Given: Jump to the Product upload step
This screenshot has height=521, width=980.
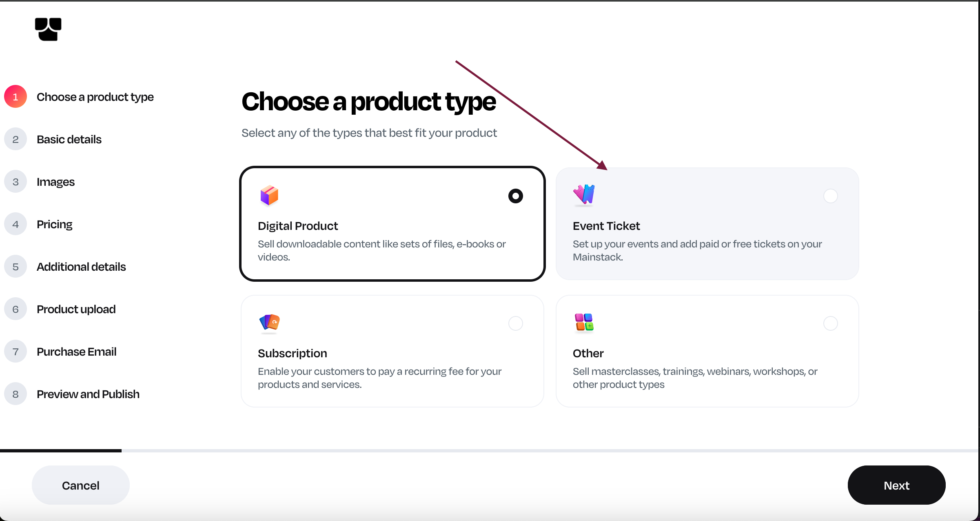Looking at the screenshot, I should [x=76, y=309].
